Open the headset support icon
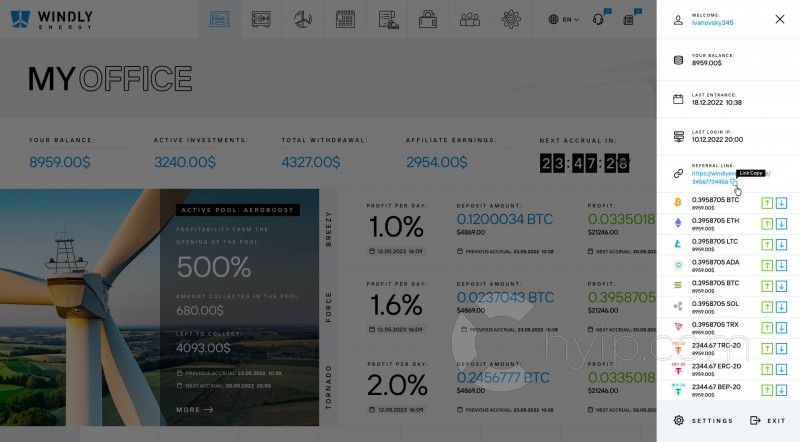 [x=598, y=19]
